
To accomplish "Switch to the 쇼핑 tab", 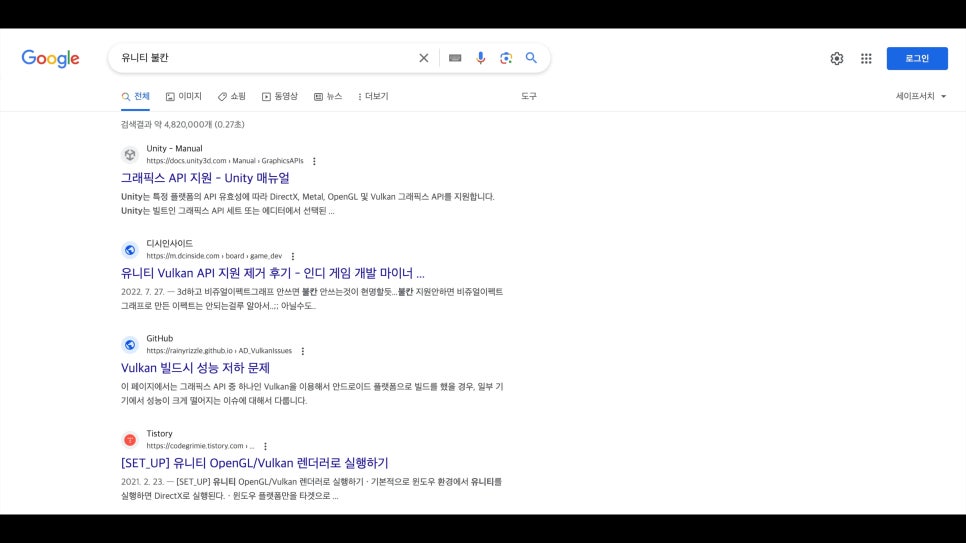I will pyautogui.click(x=232, y=96).
